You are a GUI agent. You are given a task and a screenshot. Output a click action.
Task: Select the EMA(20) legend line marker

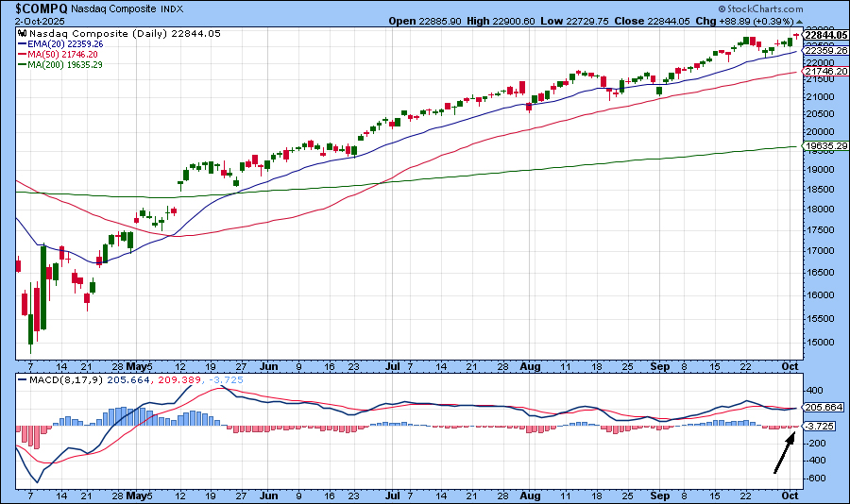[x=23, y=43]
